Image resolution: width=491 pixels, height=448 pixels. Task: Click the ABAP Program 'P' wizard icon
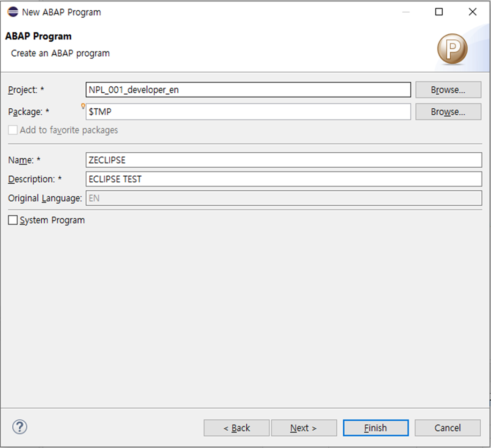click(452, 49)
